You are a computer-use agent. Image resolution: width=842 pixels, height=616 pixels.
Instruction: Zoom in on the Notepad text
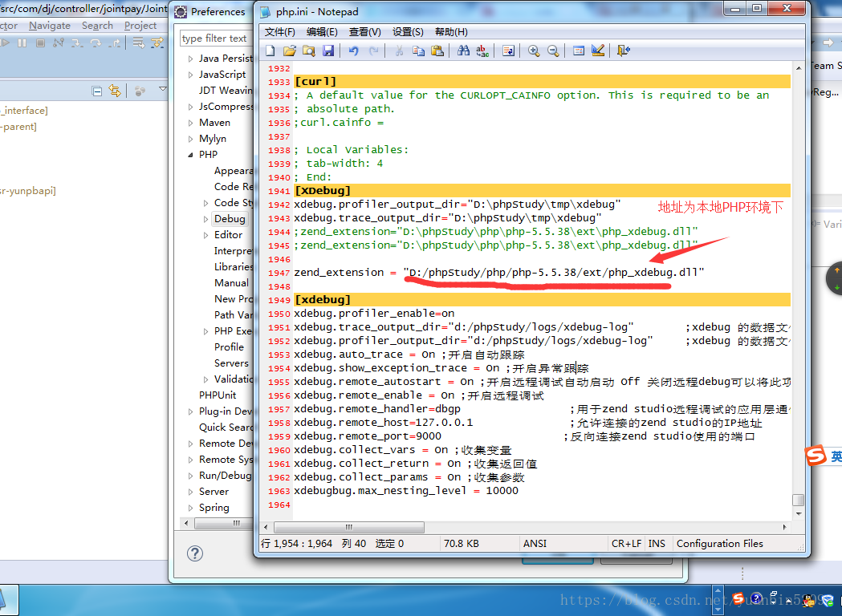coord(533,51)
